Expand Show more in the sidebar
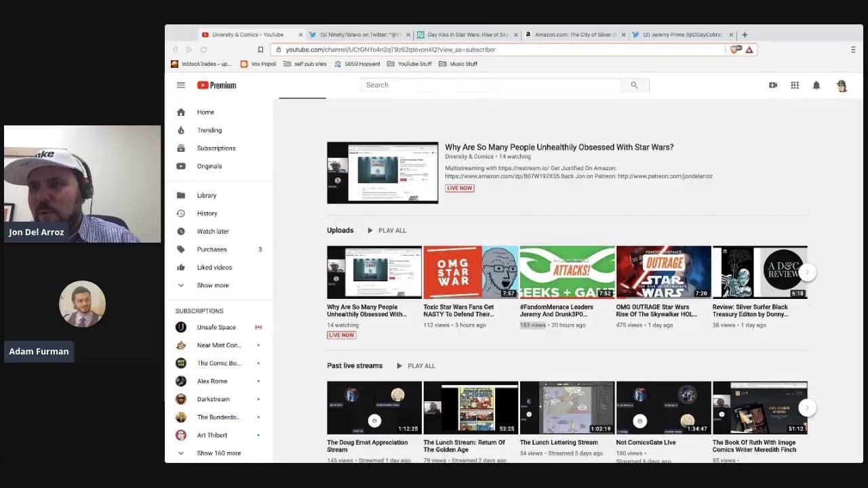This screenshot has height=488, width=868. coord(212,285)
